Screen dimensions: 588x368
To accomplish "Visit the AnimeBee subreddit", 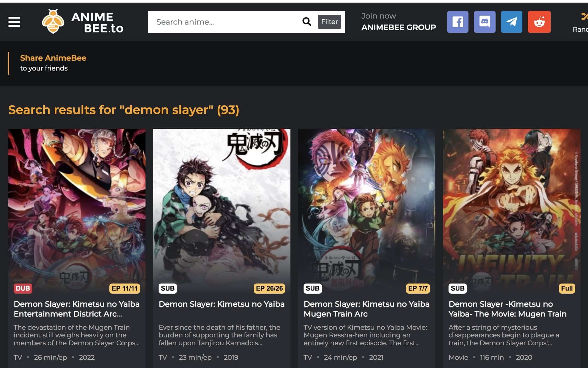I will coord(539,22).
